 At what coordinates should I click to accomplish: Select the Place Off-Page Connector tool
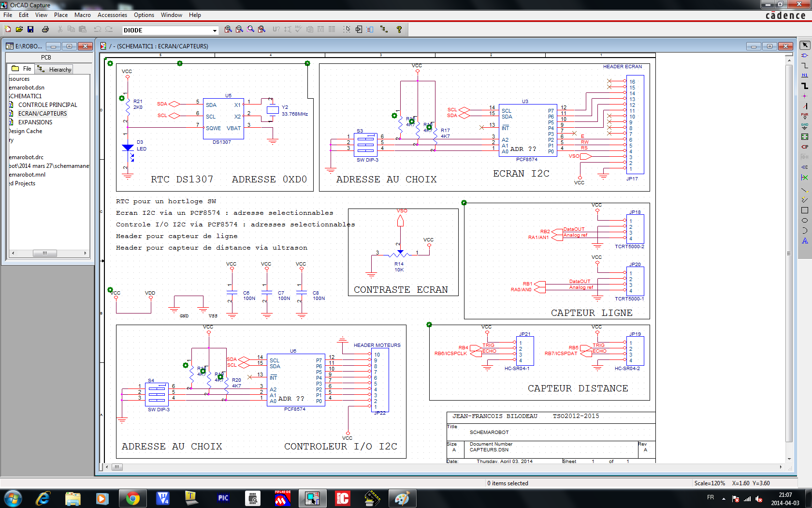(805, 167)
